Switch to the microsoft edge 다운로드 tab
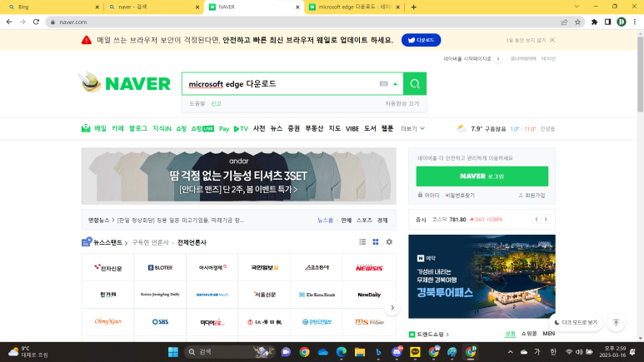 [354, 7]
